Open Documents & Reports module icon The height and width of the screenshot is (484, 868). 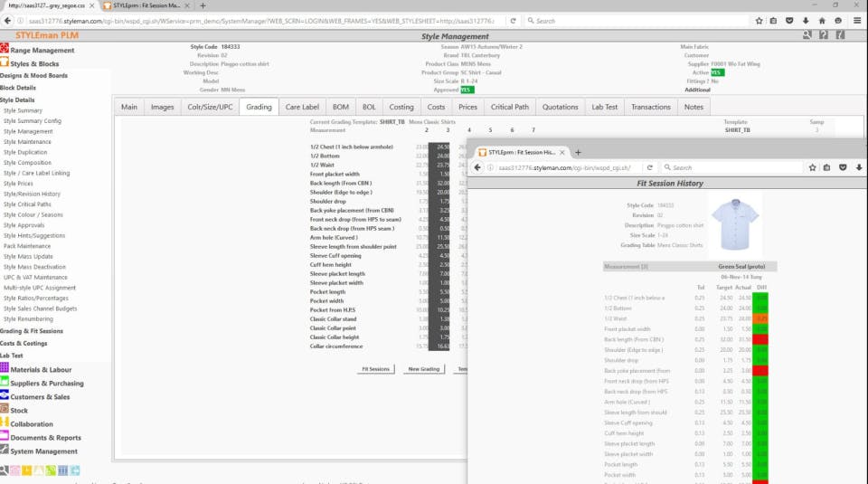tap(5, 436)
